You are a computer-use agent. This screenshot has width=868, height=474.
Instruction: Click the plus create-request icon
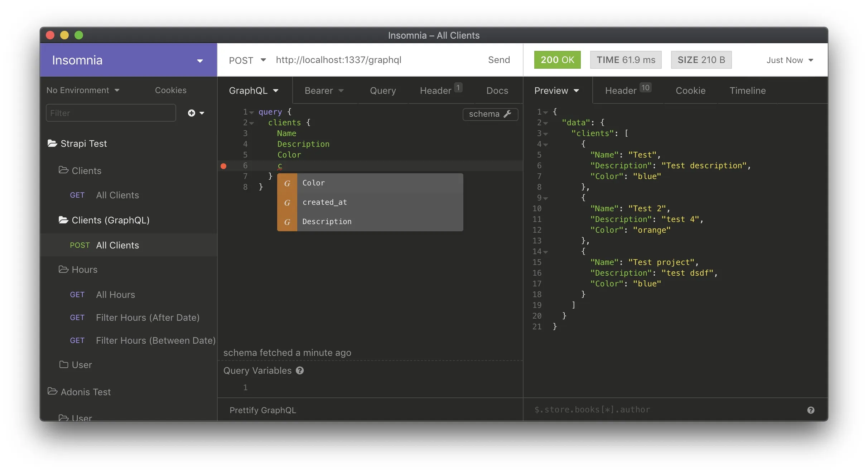coord(192,113)
